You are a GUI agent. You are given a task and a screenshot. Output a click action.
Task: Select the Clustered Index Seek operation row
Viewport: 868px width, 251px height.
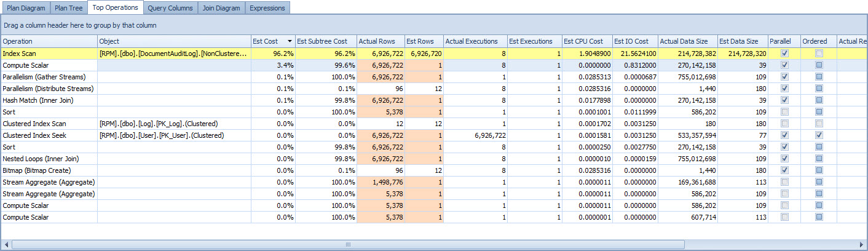[x=434, y=135]
